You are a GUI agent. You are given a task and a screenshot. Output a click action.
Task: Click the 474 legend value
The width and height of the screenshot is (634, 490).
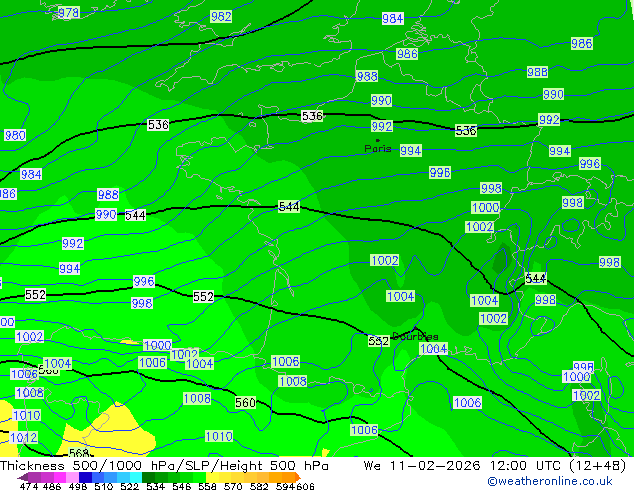pyautogui.click(x=29, y=486)
